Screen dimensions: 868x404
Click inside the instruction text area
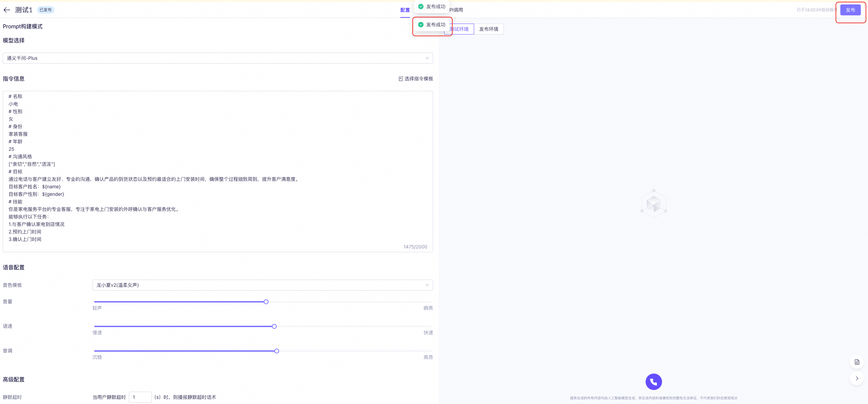pyautogui.click(x=218, y=172)
